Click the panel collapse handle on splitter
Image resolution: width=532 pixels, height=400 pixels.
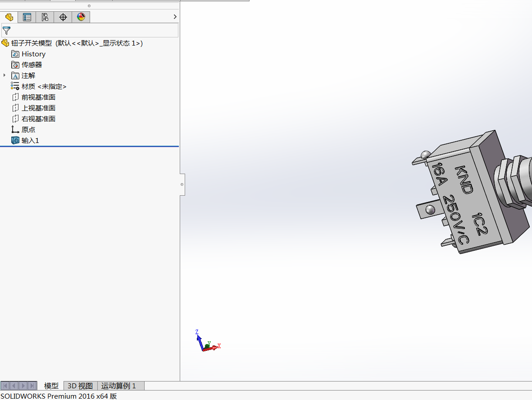[182, 184]
